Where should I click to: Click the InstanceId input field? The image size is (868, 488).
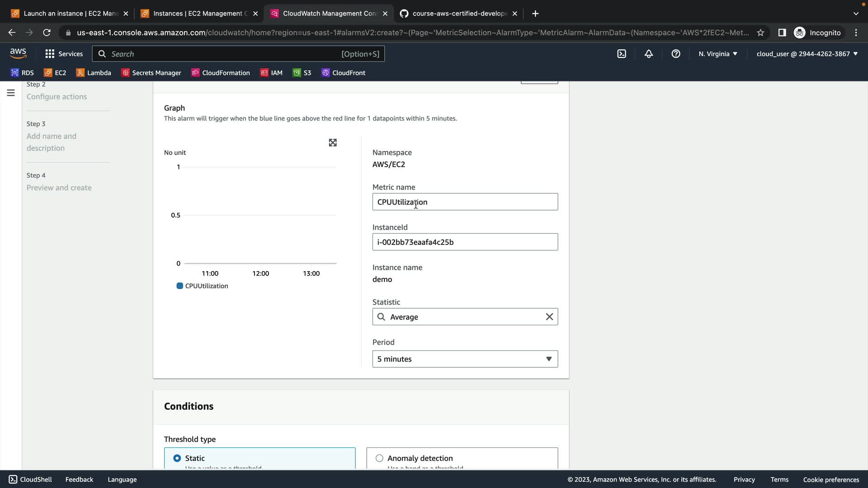pyautogui.click(x=465, y=242)
